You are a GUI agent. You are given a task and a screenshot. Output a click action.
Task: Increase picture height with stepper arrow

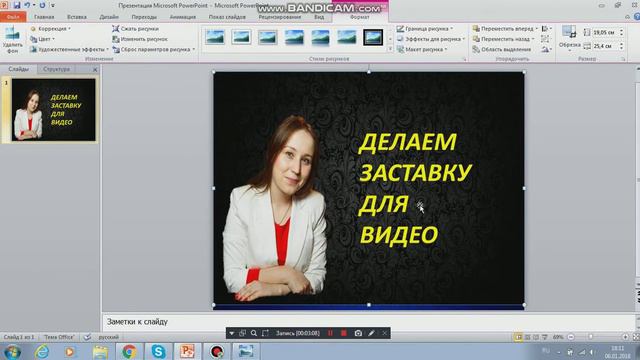point(622,30)
